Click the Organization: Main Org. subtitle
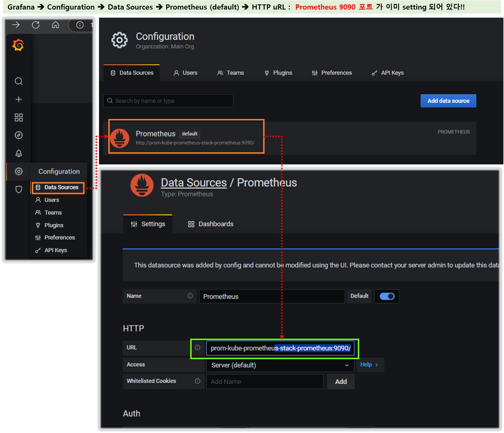Screen dimensions: 504x433 click(165, 47)
